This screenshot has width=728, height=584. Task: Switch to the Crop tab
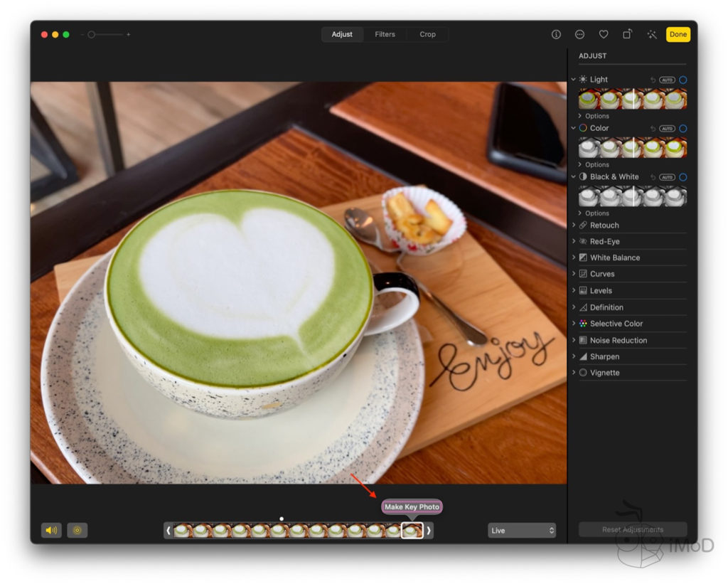427,34
